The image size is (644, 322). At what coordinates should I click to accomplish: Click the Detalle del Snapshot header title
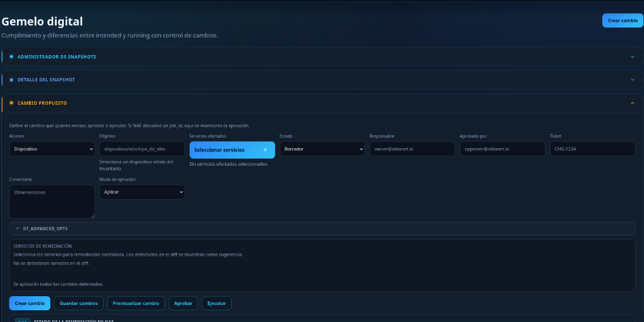pyautogui.click(x=46, y=80)
